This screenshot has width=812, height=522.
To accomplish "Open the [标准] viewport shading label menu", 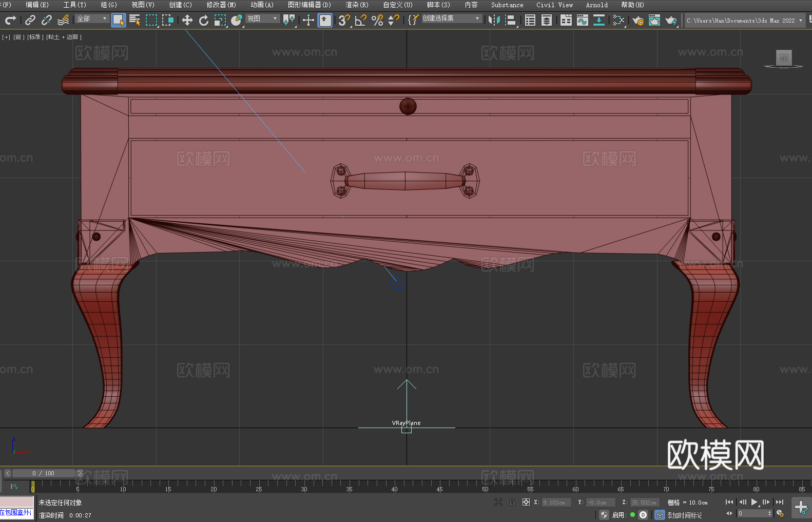I will click(x=35, y=37).
